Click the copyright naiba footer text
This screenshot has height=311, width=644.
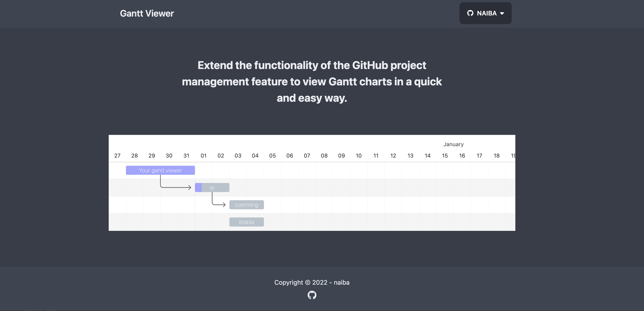click(x=312, y=282)
